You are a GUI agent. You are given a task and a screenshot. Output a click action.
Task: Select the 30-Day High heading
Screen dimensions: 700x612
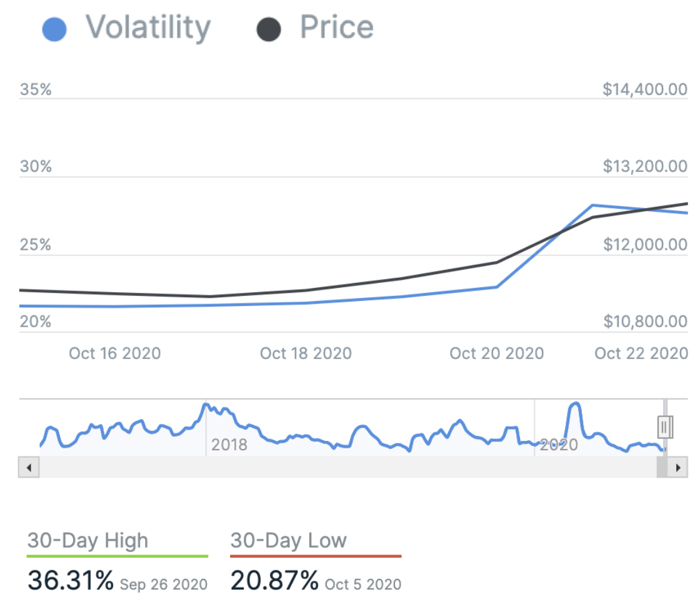tap(88, 540)
